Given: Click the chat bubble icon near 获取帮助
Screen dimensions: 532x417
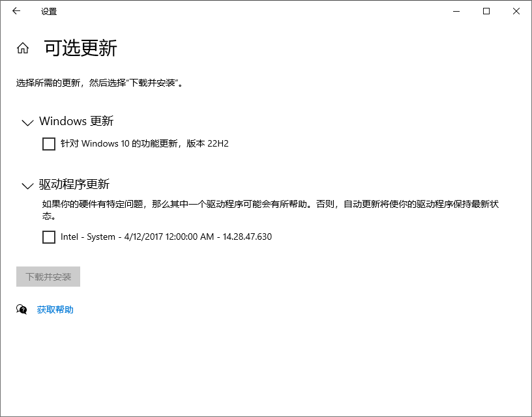Looking at the screenshot, I should click(22, 309).
